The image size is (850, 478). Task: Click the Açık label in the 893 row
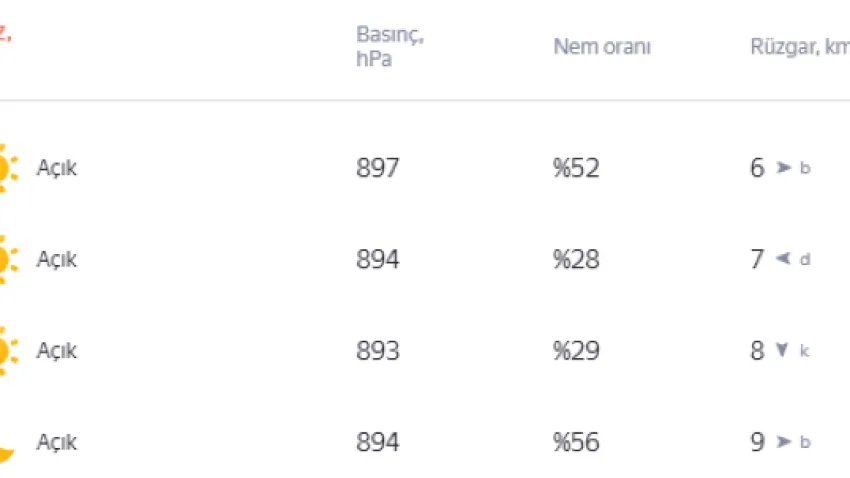coord(57,351)
